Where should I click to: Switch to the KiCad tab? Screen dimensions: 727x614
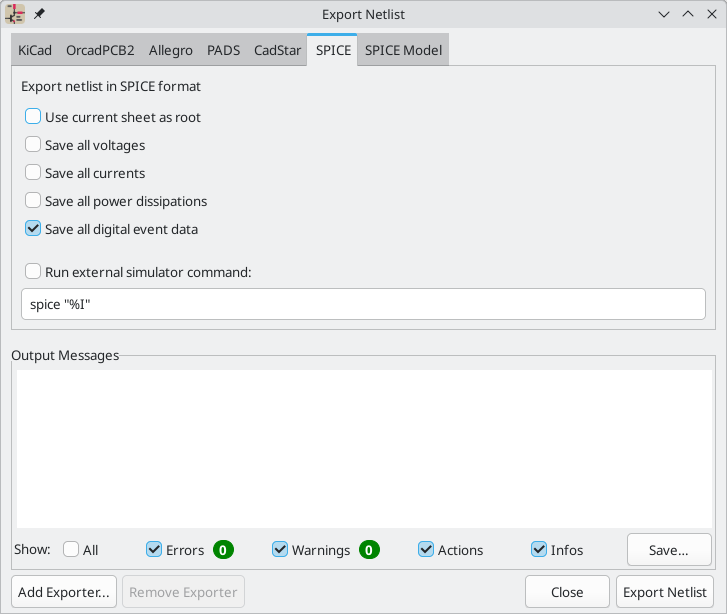tap(35, 50)
